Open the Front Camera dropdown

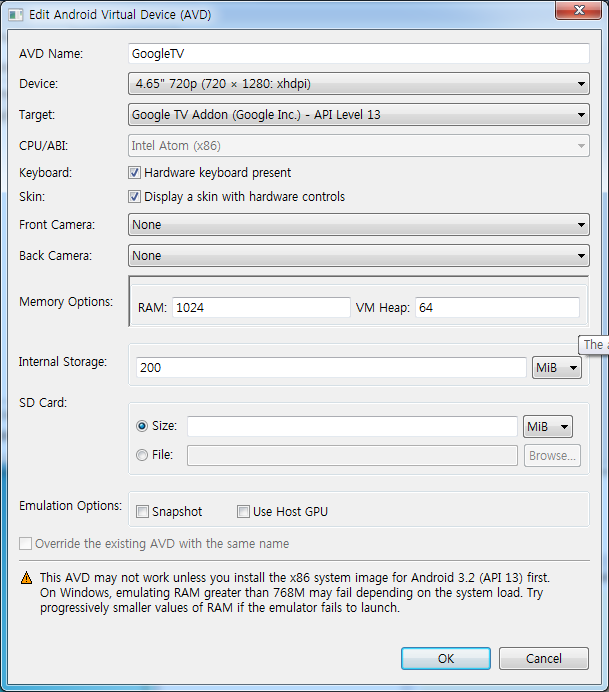click(358, 225)
